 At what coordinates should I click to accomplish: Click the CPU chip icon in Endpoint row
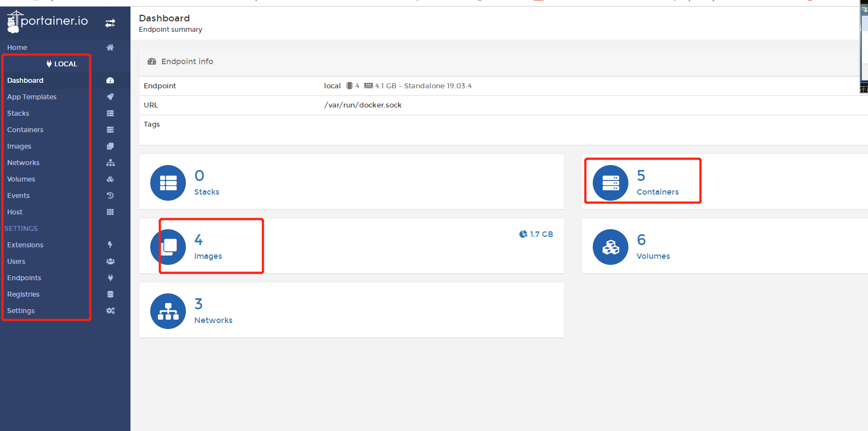[x=349, y=86]
